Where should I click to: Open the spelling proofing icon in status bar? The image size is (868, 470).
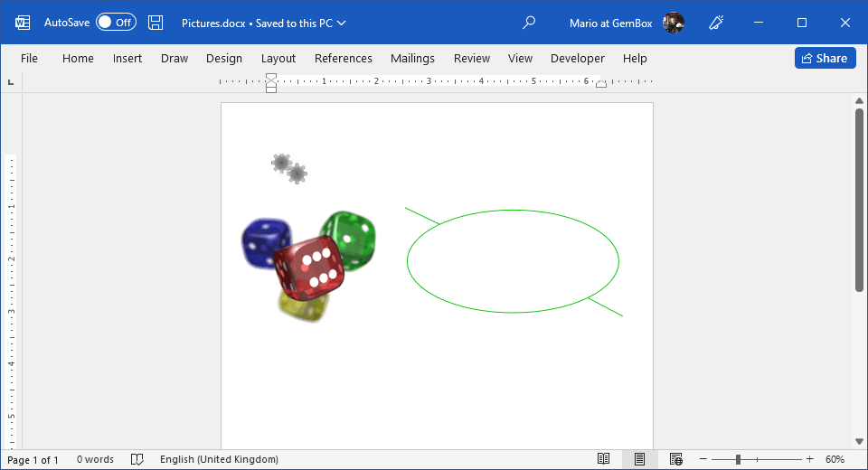coord(137,459)
